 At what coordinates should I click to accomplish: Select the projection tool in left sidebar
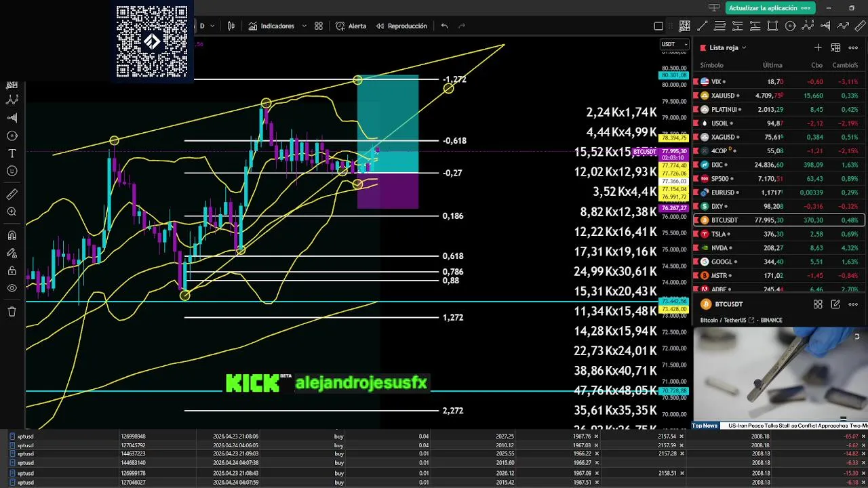tap(12, 118)
